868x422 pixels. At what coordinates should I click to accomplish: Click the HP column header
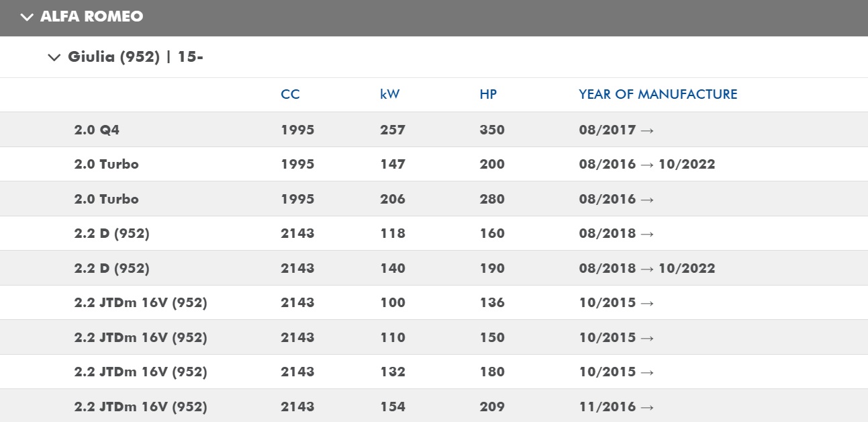488,95
